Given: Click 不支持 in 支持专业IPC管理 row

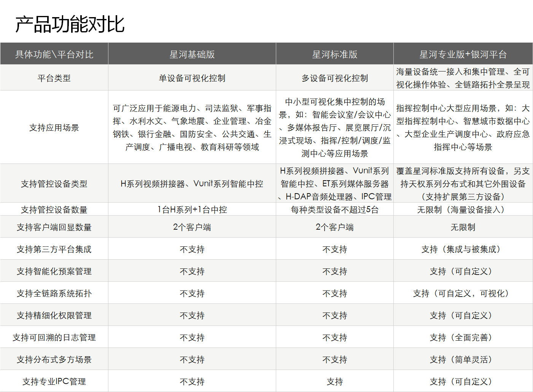Looking at the screenshot, I should coord(192,382).
